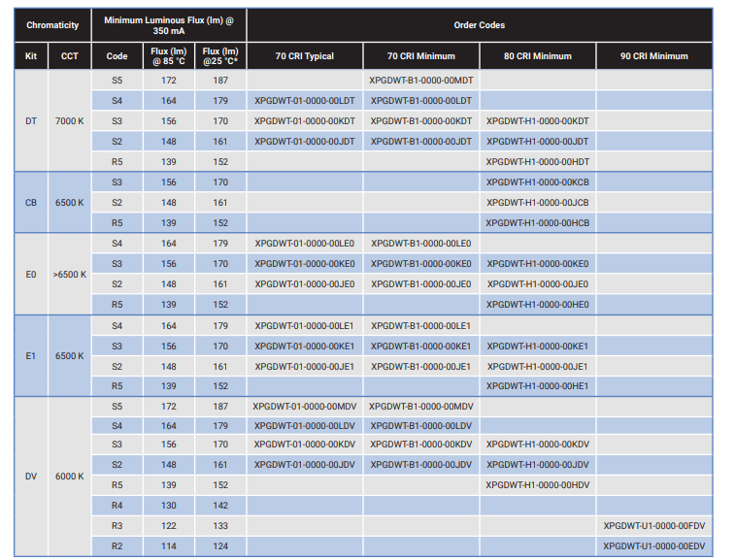Viewport: 735px width, 560px height.
Task: Click order code XPGDWT-H1-0000-00KE1
Action: [538, 346]
